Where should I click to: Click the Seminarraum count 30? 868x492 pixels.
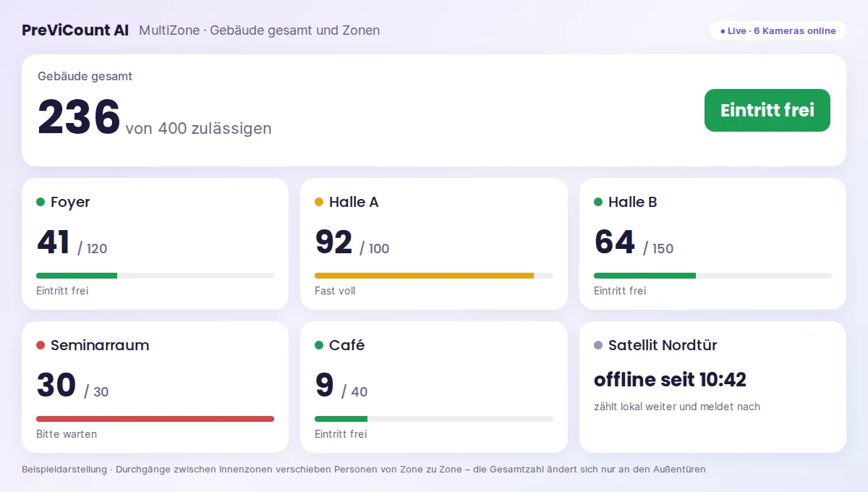[x=56, y=386]
